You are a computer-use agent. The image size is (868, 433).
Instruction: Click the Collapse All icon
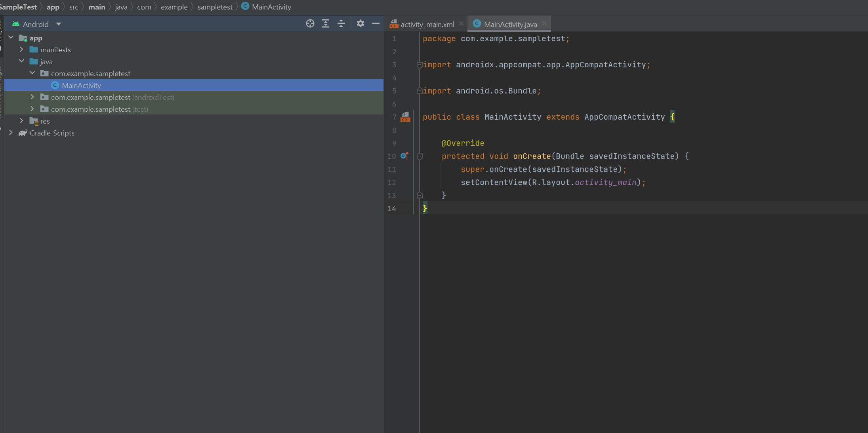tap(341, 24)
